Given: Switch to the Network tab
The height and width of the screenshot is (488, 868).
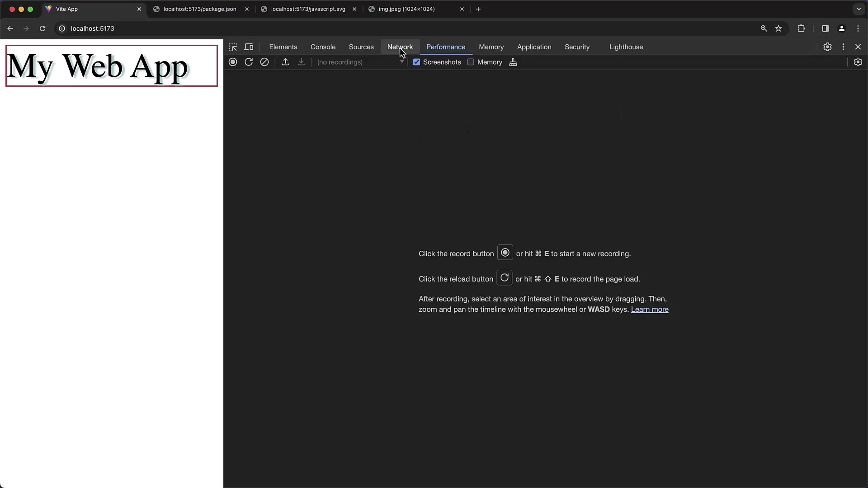Looking at the screenshot, I should (400, 47).
